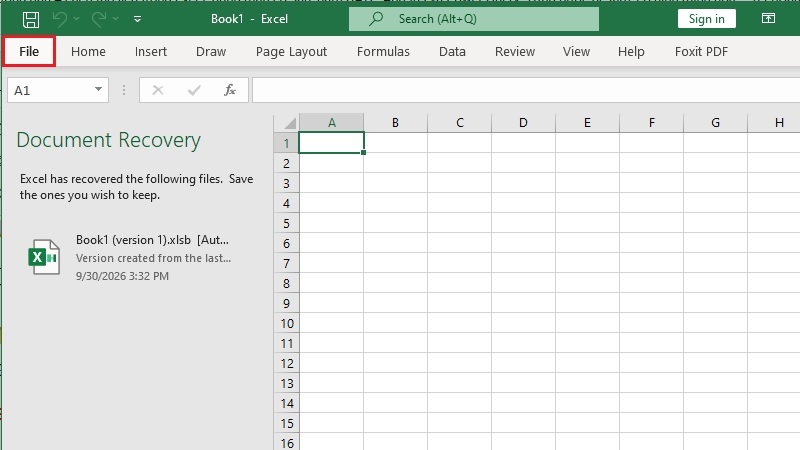Image resolution: width=800 pixels, height=450 pixels.
Task: Open the Help tab
Action: click(631, 52)
